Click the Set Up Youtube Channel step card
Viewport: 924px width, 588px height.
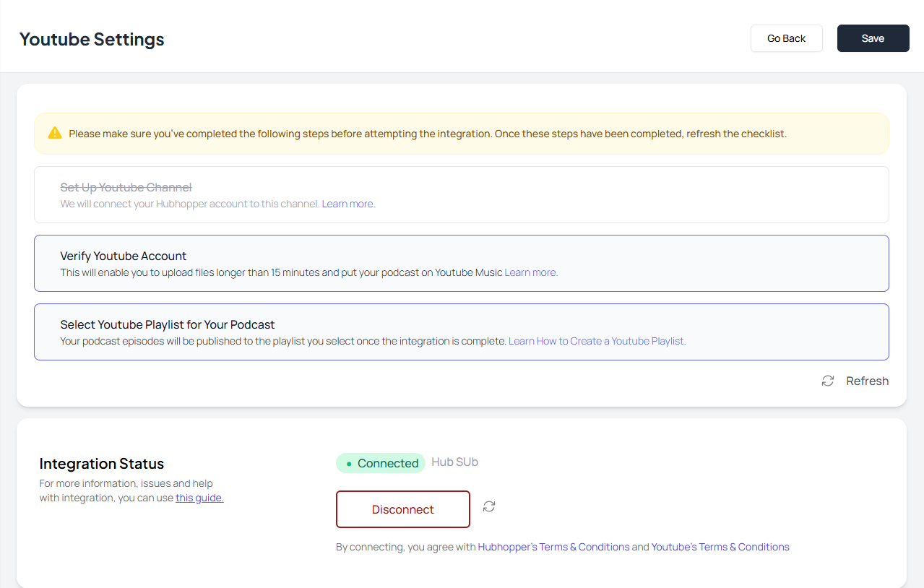tap(462, 195)
